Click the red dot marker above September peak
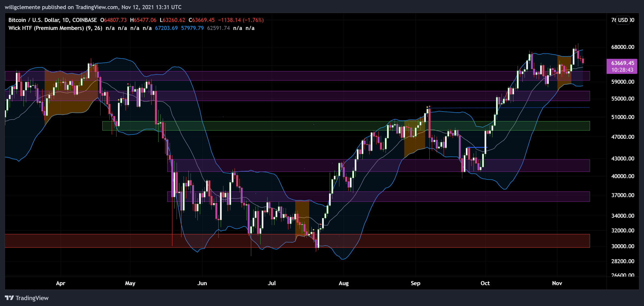 pos(429,106)
